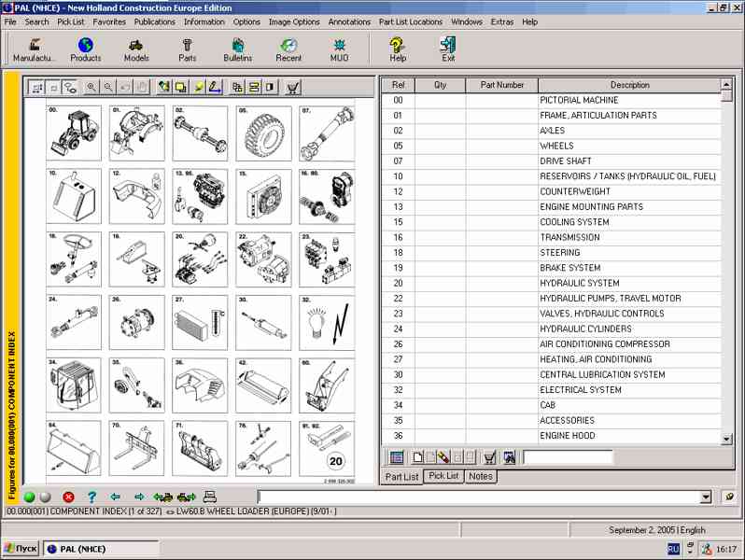The width and height of the screenshot is (745, 560).
Task: Go back with the left arrow icon
Action: (x=115, y=497)
